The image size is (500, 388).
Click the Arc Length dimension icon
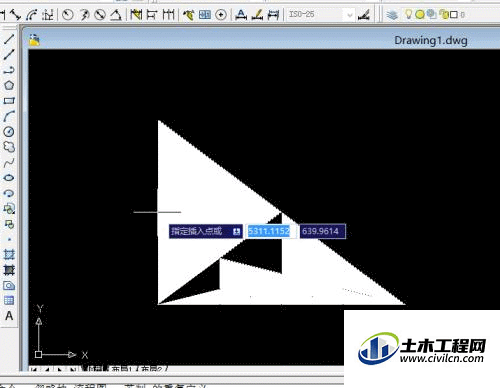click(x=32, y=14)
